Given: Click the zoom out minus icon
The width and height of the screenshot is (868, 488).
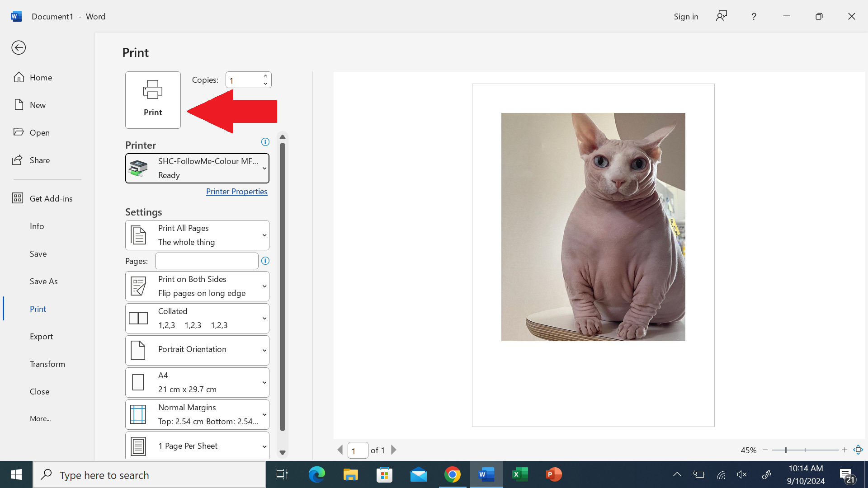Looking at the screenshot, I should (x=765, y=450).
